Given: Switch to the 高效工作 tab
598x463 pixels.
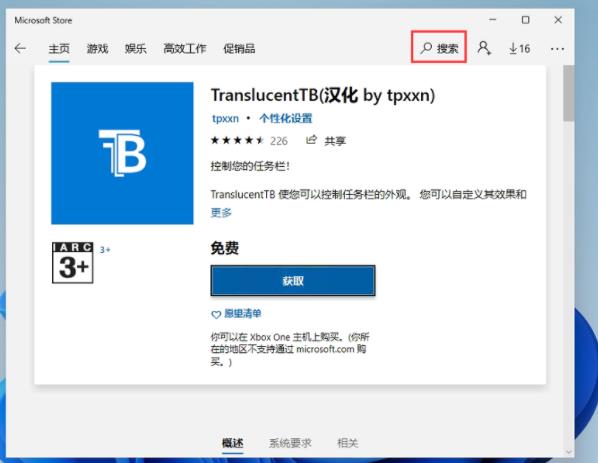Looking at the screenshot, I should [185, 48].
